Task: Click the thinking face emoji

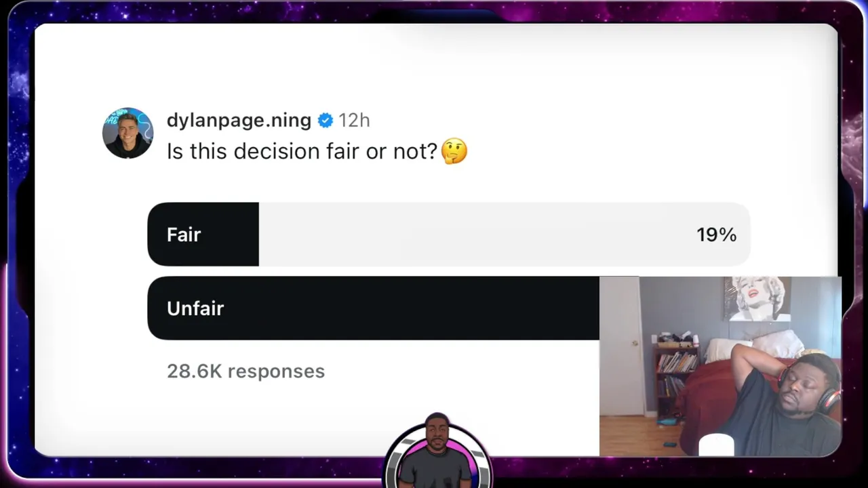Action: [x=454, y=150]
